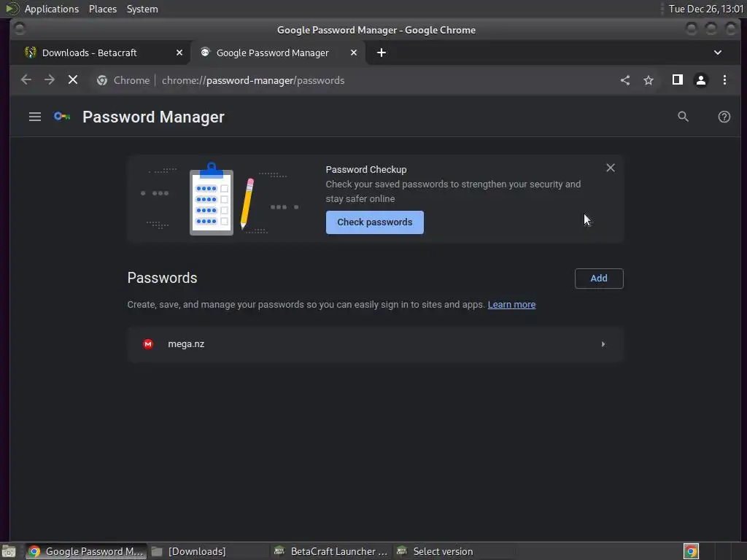Go forward with the browser forward arrow
Screen dimensions: 747x560
click(50, 80)
